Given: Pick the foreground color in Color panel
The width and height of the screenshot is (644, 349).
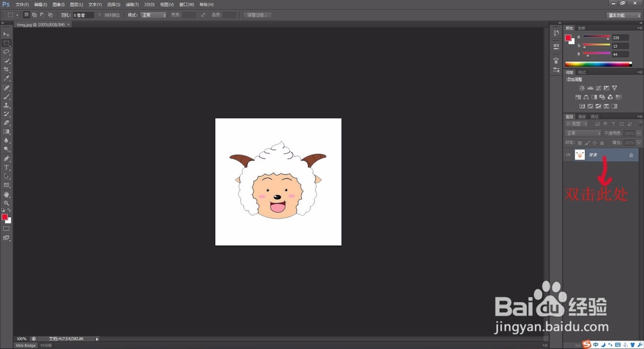Looking at the screenshot, I should tap(568, 38).
